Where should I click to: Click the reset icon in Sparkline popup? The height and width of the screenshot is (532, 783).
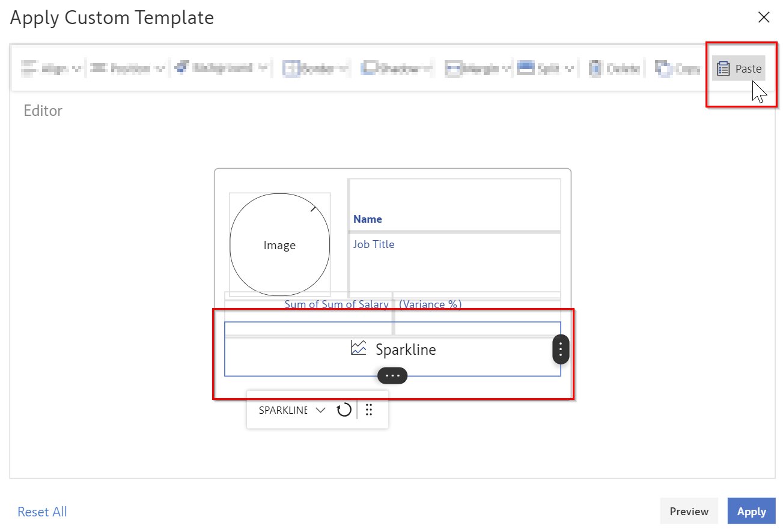(x=344, y=410)
